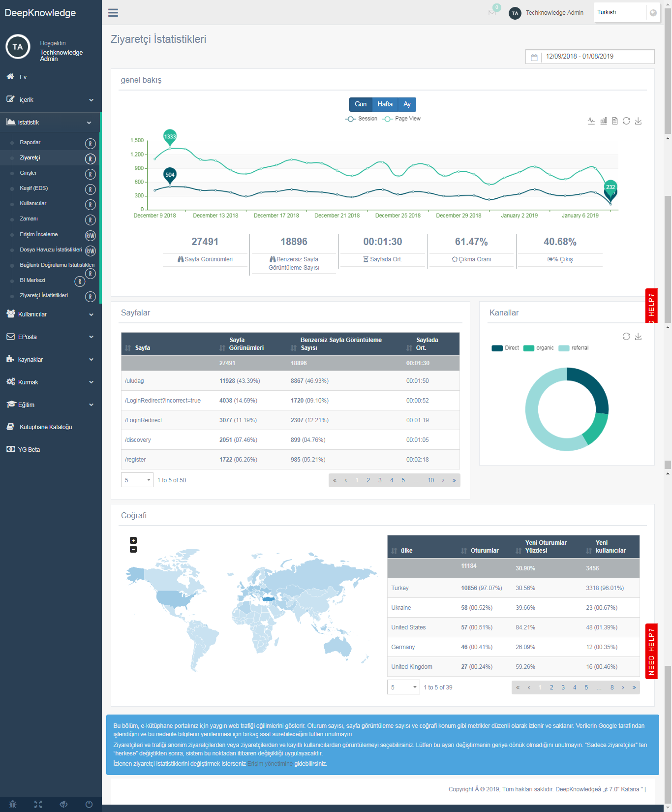The image size is (672, 812).
Task: Switch the overview chart to line view
Action: click(x=591, y=121)
